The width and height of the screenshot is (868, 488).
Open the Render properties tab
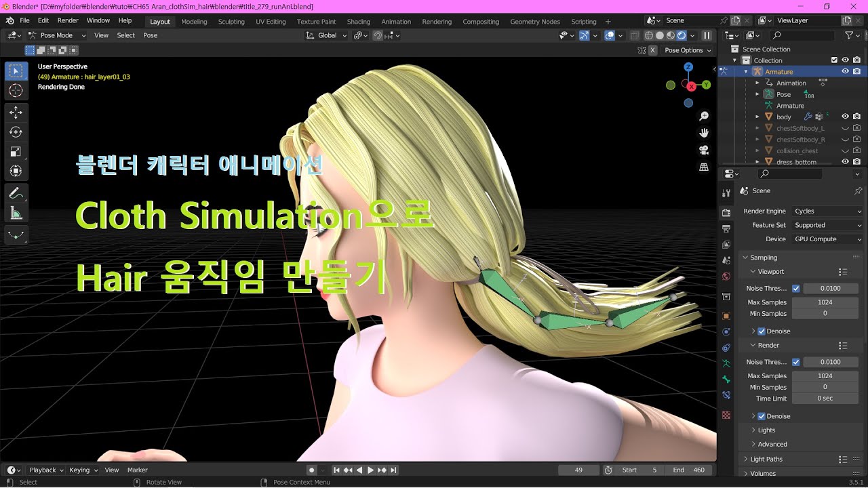click(x=726, y=213)
